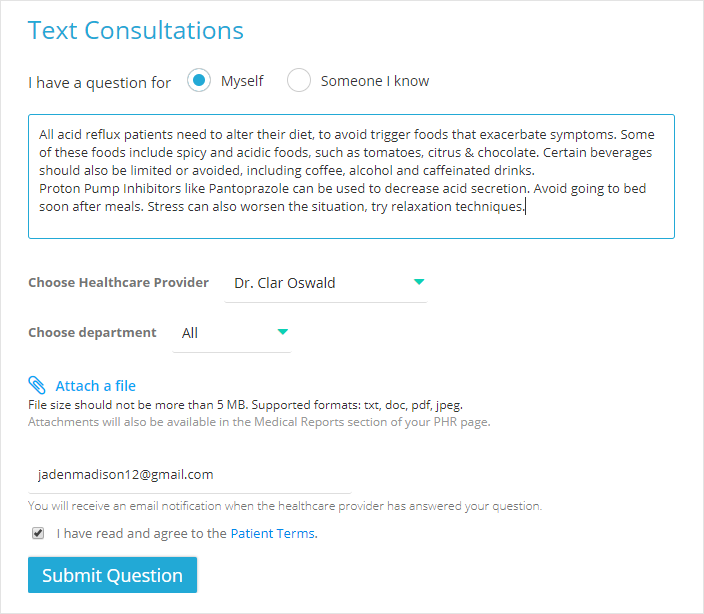The image size is (704, 614).
Task: Click the file size limit note
Action: pos(245,405)
